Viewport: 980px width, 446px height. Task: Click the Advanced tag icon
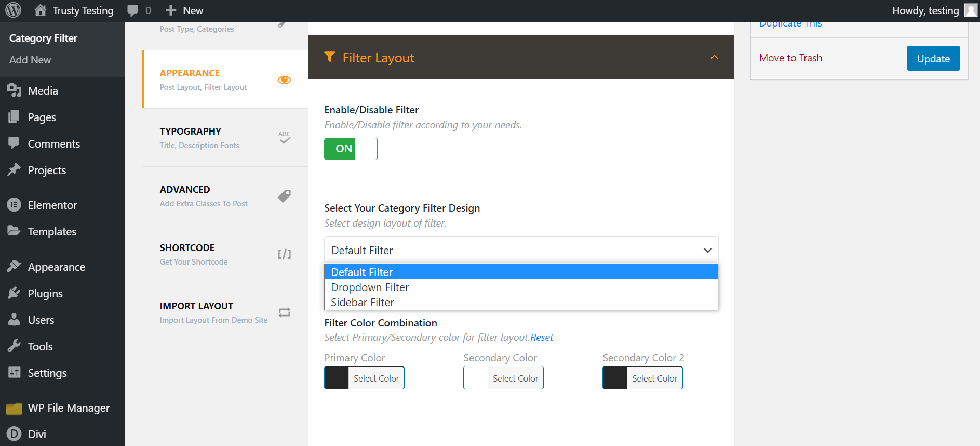(284, 196)
